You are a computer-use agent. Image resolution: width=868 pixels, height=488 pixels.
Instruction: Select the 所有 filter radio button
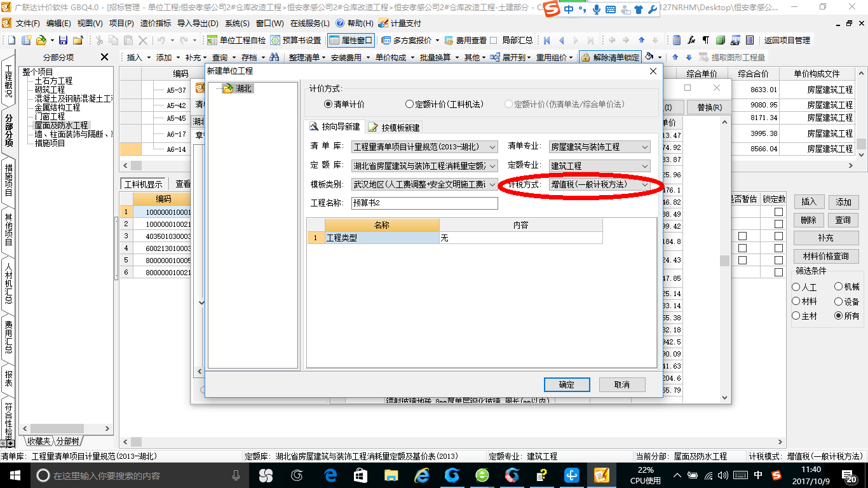(x=839, y=316)
